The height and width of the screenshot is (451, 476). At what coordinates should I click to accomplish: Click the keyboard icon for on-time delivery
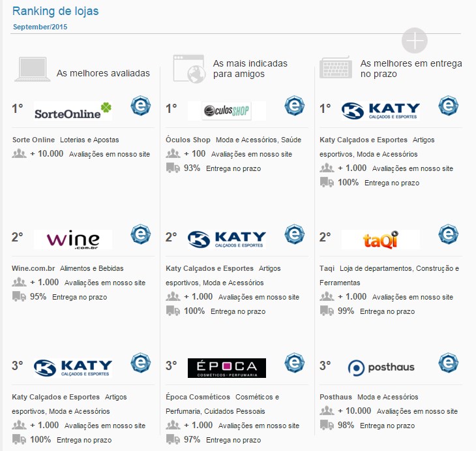(x=336, y=67)
